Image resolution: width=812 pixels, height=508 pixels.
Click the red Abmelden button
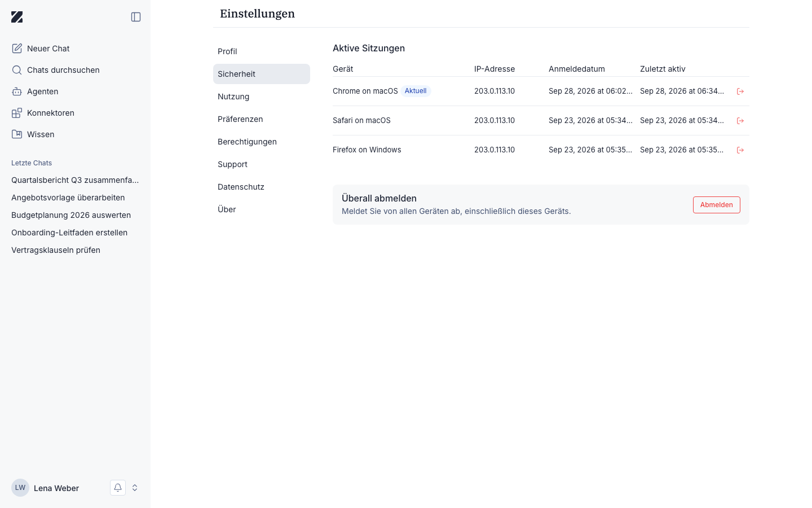pos(716,205)
